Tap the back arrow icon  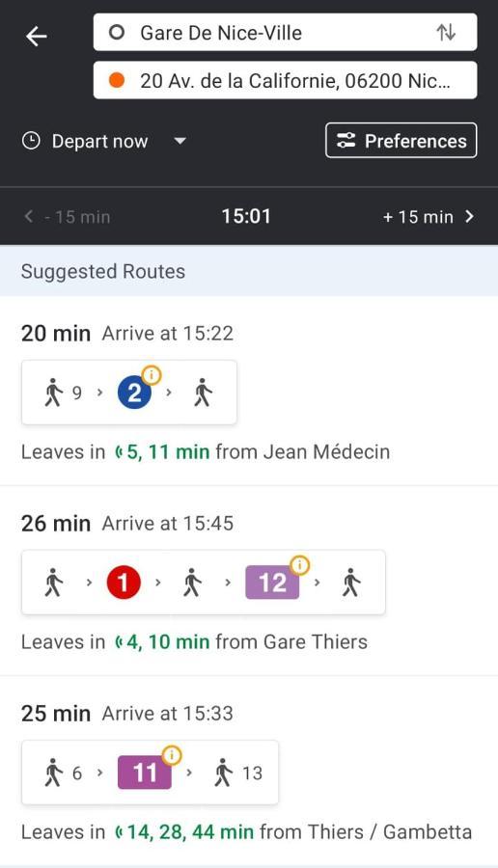pyautogui.click(x=37, y=37)
